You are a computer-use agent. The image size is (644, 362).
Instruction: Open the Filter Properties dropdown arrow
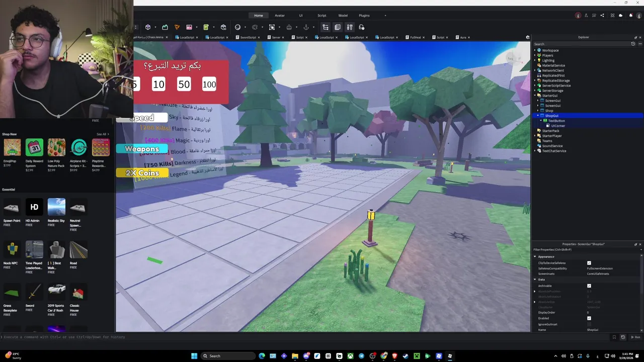(640, 249)
